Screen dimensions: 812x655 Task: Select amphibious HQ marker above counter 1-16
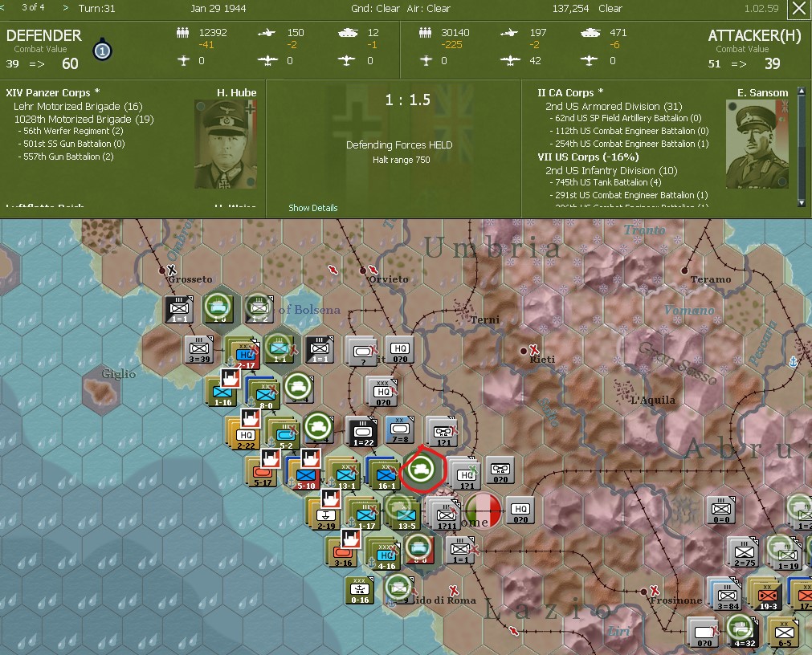[x=230, y=379]
